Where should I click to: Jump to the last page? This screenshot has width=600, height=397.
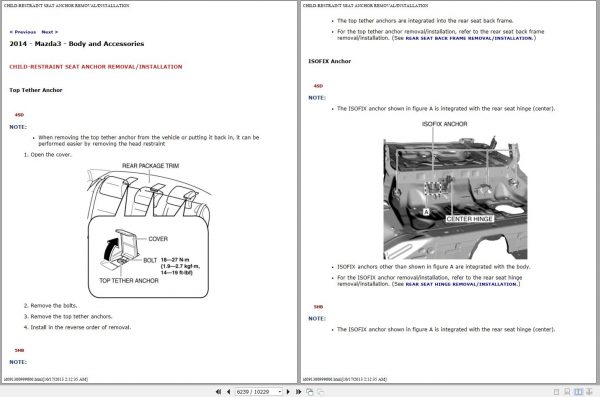(298, 392)
